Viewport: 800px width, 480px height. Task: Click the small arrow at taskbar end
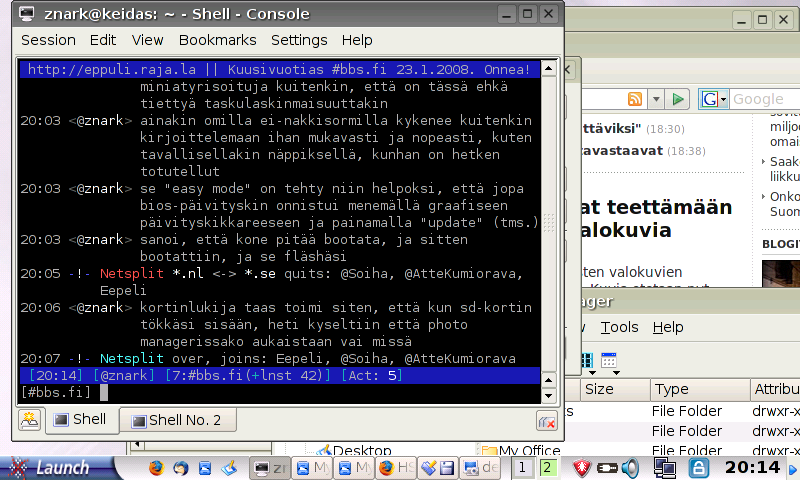793,469
